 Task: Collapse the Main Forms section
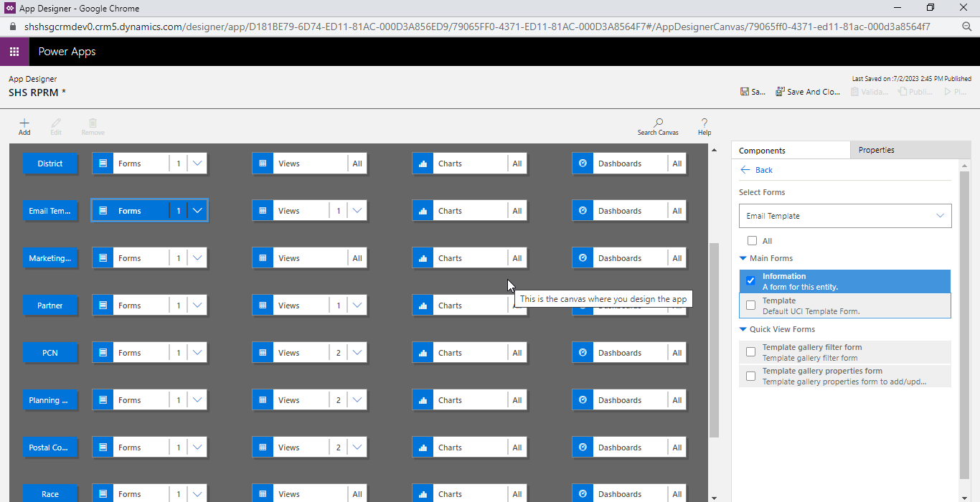(743, 257)
